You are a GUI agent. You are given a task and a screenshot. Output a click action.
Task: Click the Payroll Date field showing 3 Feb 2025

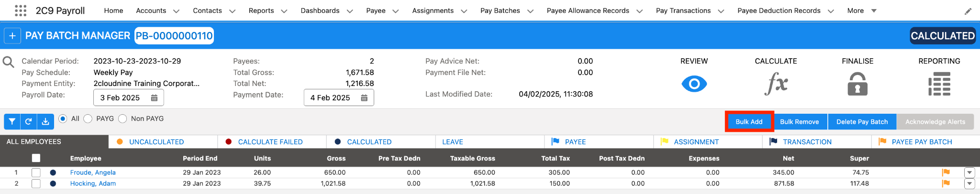click(129, 97)
